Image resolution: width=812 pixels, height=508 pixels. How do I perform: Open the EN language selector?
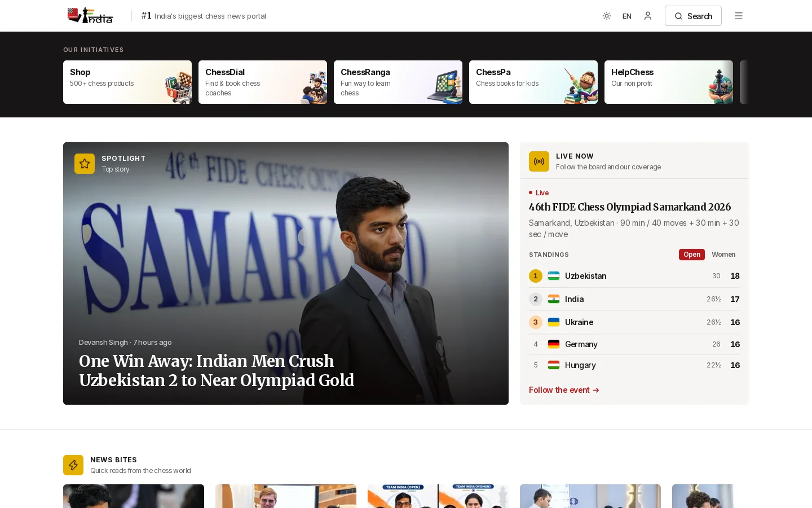coord(627,16)
